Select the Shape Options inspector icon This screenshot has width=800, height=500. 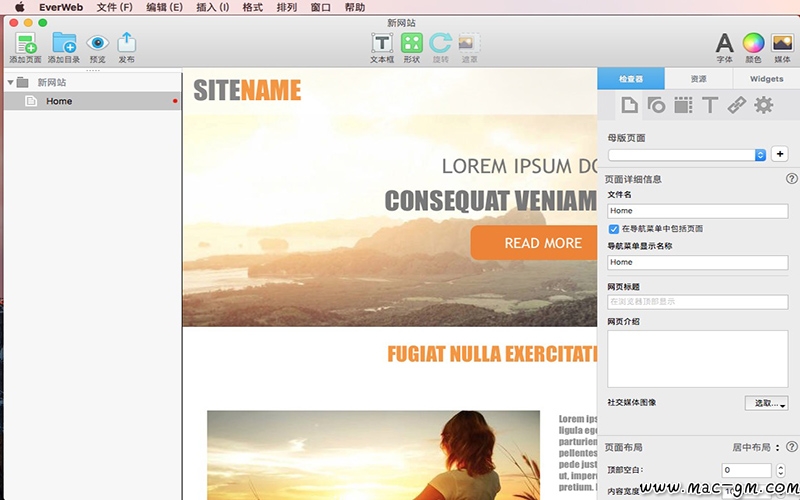(x=656, y=106)
